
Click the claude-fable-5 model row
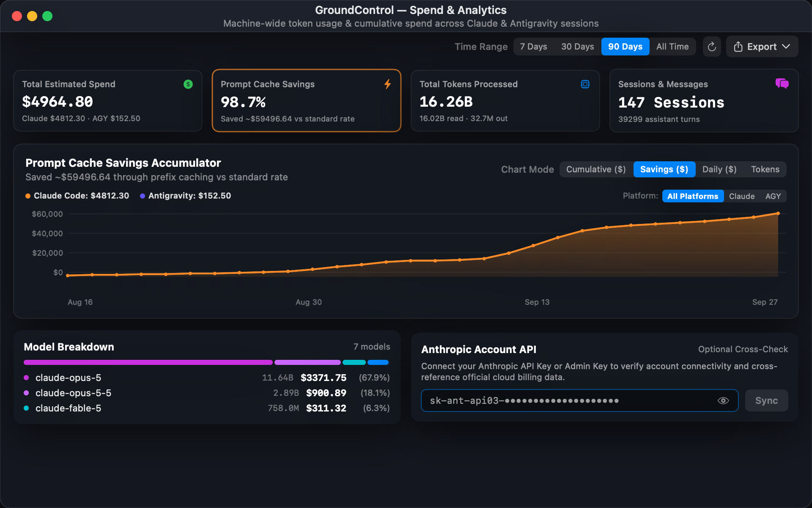(207, 408)
